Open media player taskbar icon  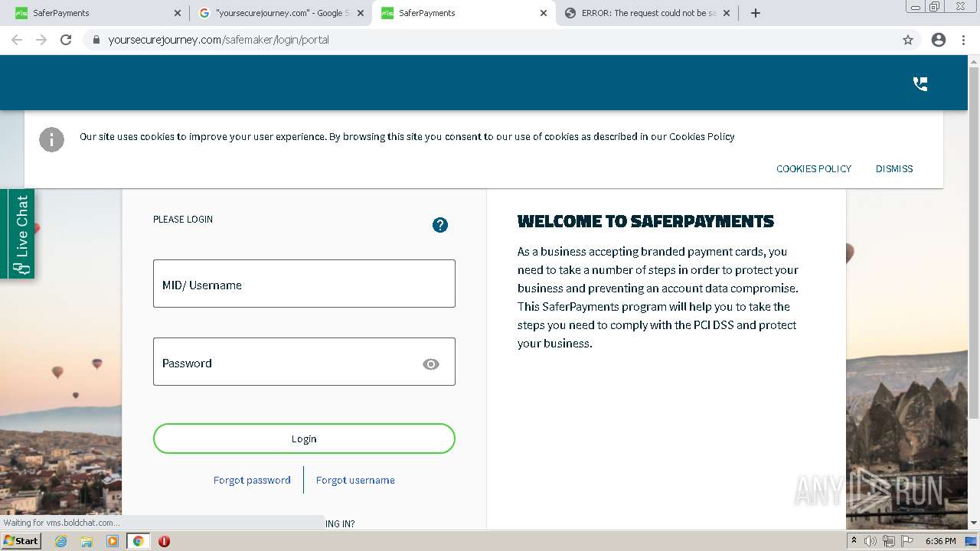113,541
